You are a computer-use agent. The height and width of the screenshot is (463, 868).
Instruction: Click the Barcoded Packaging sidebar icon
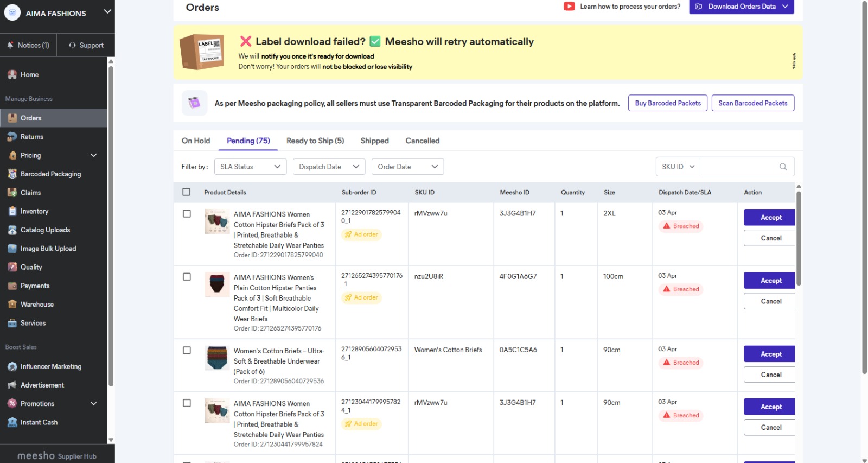(12, 174)
